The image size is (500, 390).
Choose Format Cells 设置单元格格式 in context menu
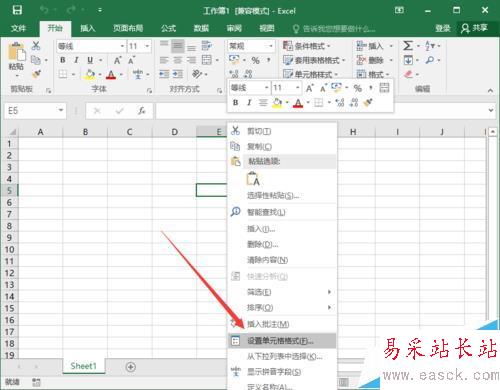pyautogui.click(x=282, y=341)
